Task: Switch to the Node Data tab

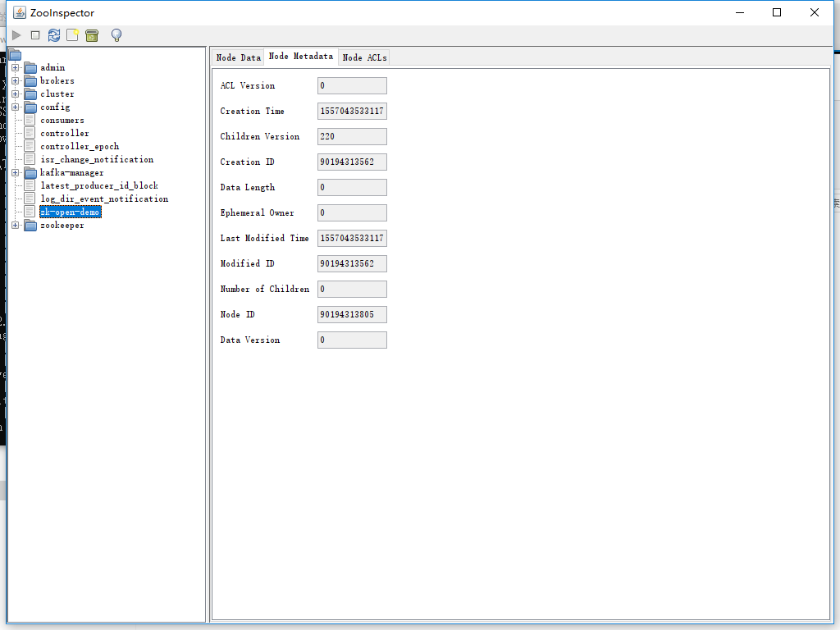Action: point(239,57)
